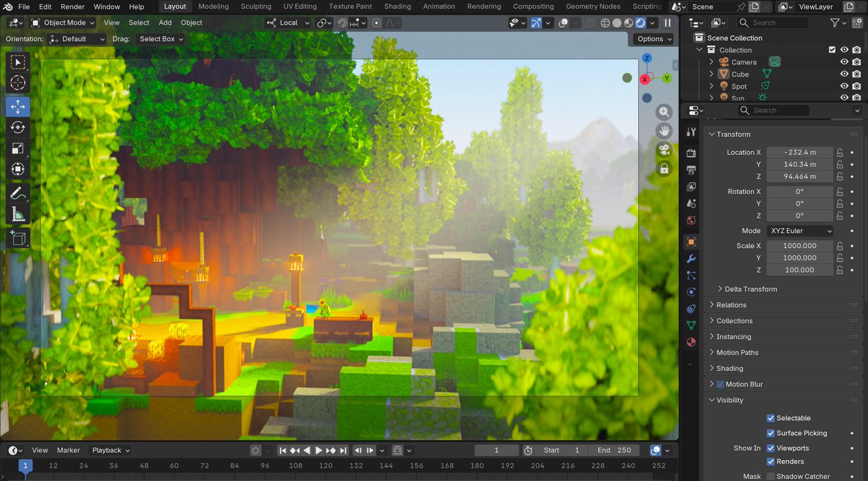Open the Scene properties tab
The width and height of the screenshot is (868, 481).
point(691,204)
